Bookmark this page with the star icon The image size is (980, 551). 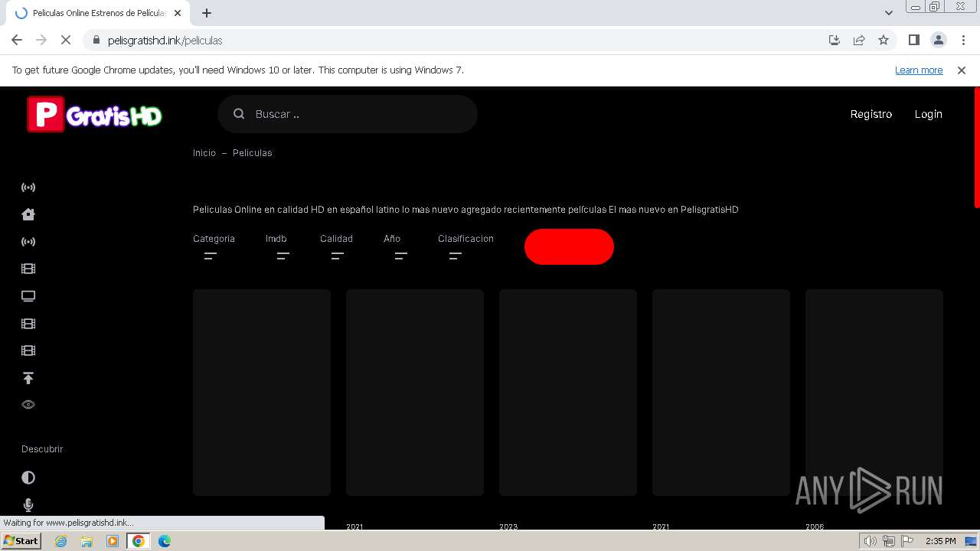click(884, 41)
